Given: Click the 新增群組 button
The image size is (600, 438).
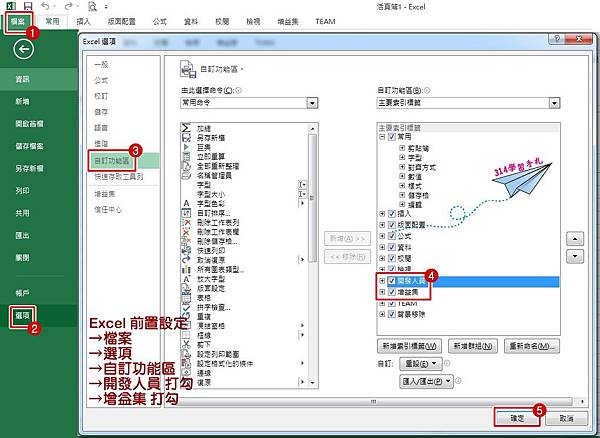Looking at the screenshot, I should [x=473, y=346].
